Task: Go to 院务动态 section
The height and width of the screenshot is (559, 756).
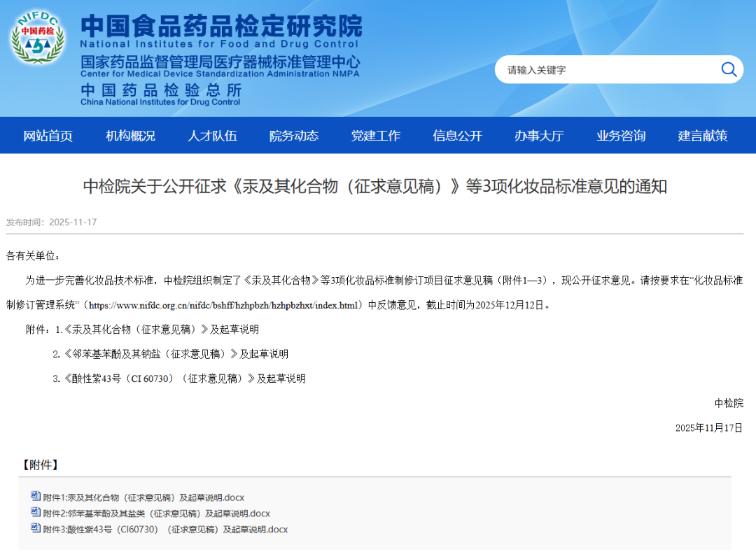Action: 294,136
